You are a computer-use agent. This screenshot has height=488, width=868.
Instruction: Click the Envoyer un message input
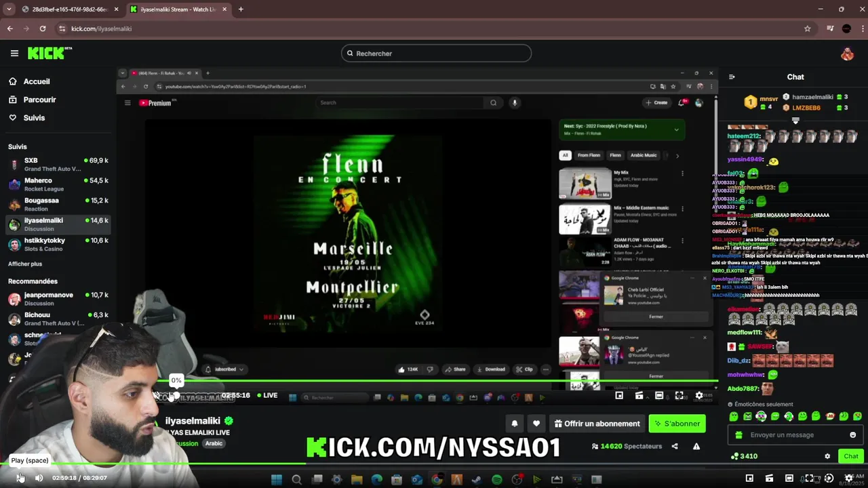tap(795, 435)
